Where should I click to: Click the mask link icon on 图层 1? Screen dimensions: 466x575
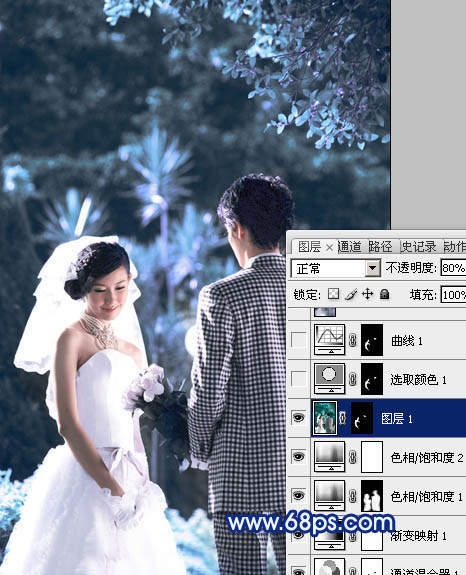(343, 418)
